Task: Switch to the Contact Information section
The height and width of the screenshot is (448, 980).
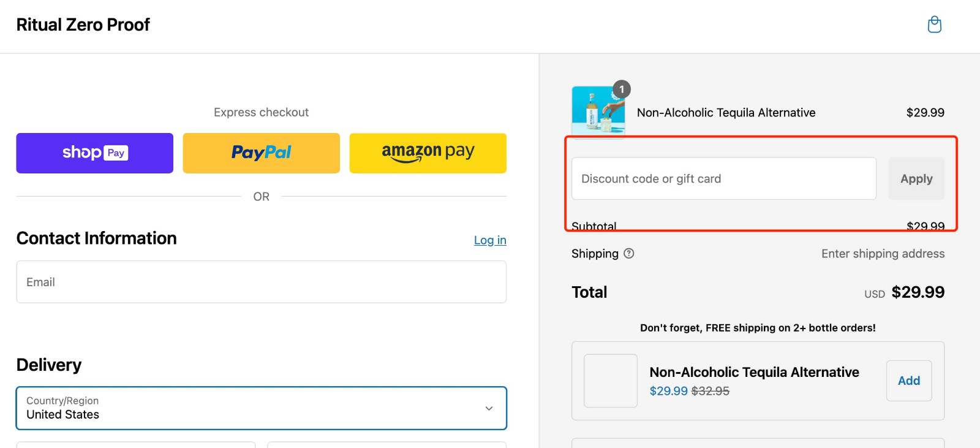Action: click(x=96, y=238)
